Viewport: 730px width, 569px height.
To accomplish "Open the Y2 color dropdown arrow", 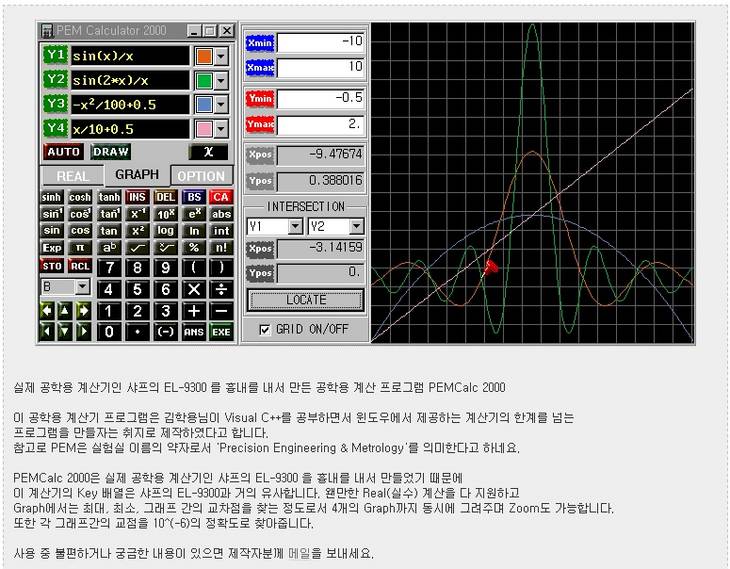I will 221,81.
